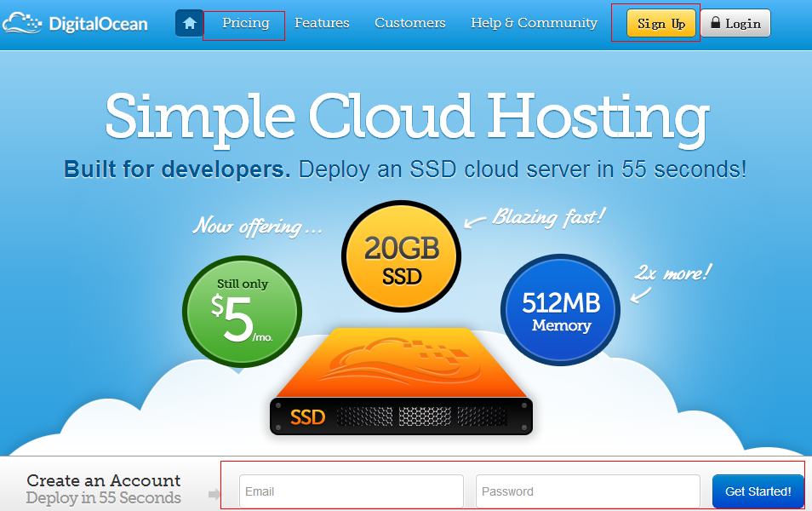Click the DigitalOcean brand name text

(99, 24)
